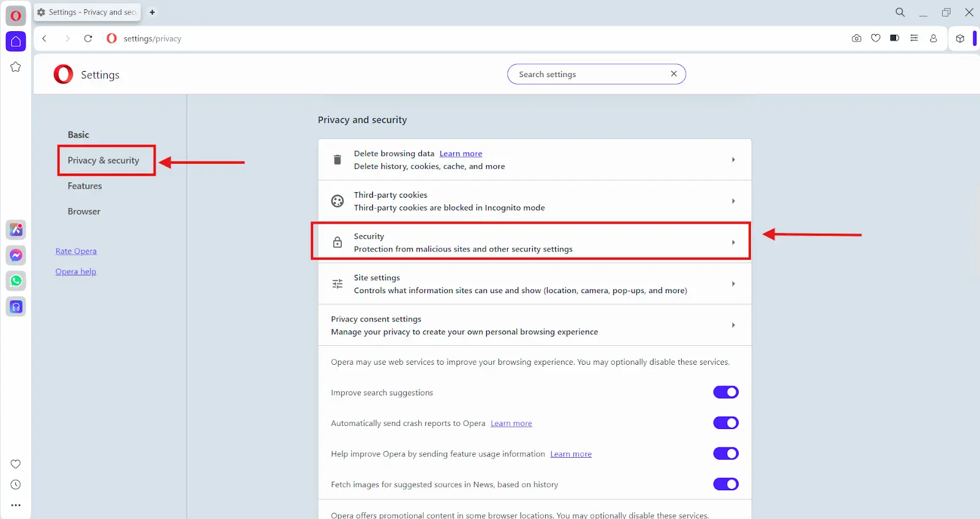Go to Browser settings section
This screenshot has height=519, width=980.
click(x=84, y=212)
